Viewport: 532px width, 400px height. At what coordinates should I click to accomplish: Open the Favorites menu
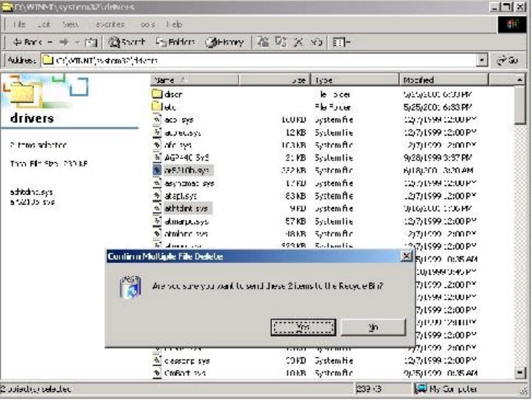point(110,24)
